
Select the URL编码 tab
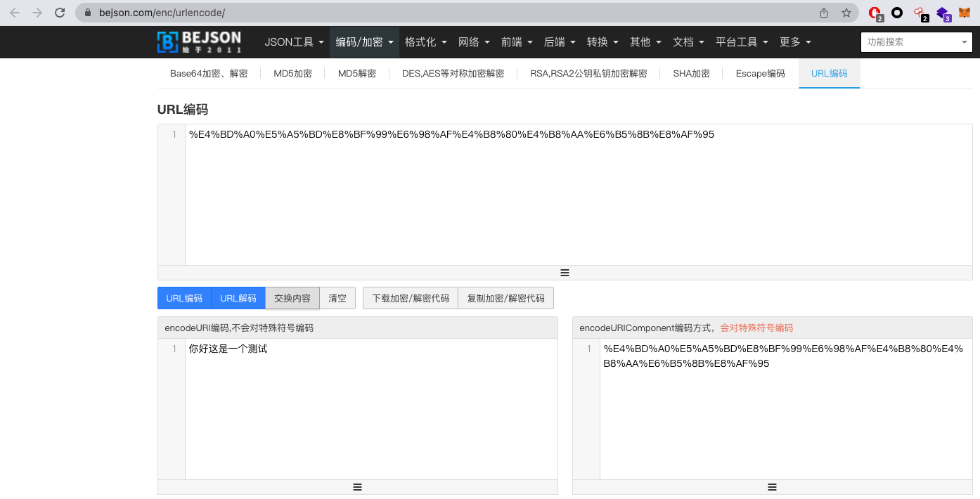coord(829,73)
